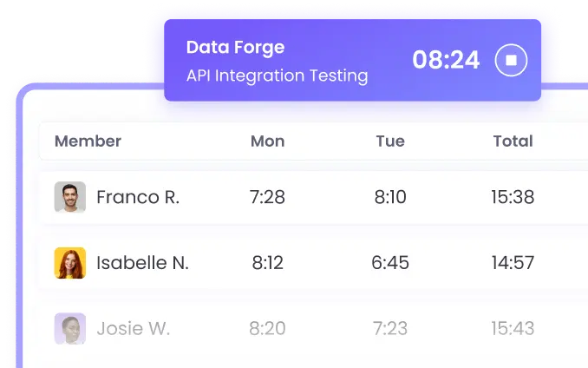Screen dimensions: 588x368
Task: Select the Member column header
Action: coord(88,141)
